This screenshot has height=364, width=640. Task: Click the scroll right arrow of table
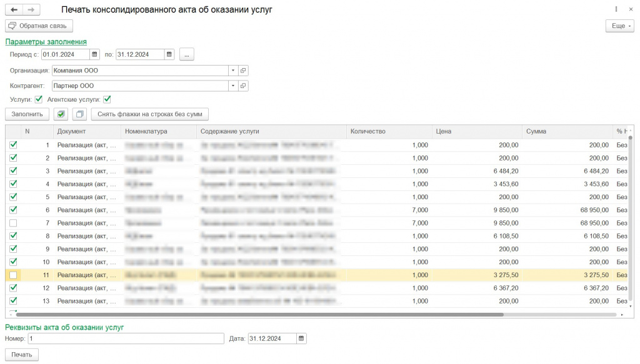[x=622, y=315]
